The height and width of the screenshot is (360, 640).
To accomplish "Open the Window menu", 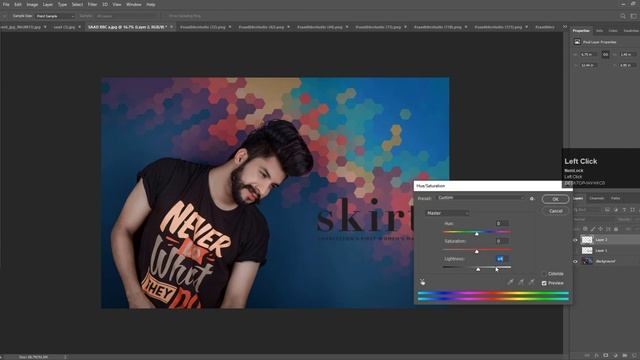I will pos(133,4).
